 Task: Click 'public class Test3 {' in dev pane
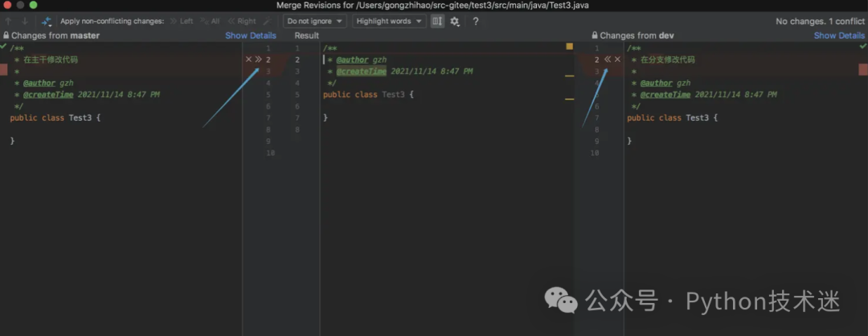[672, 118]
